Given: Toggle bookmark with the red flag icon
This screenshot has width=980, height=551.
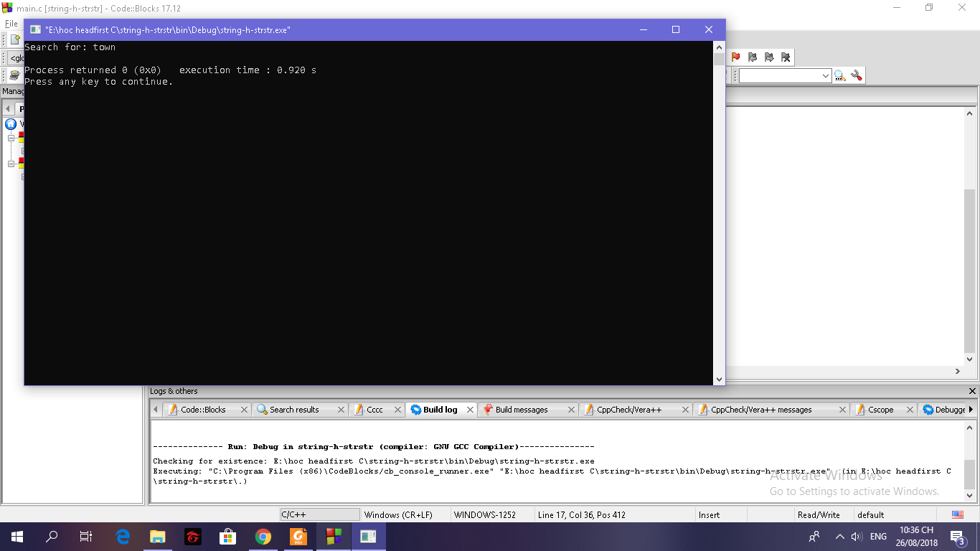Looking at the screenshot, I should pos(735,57).
